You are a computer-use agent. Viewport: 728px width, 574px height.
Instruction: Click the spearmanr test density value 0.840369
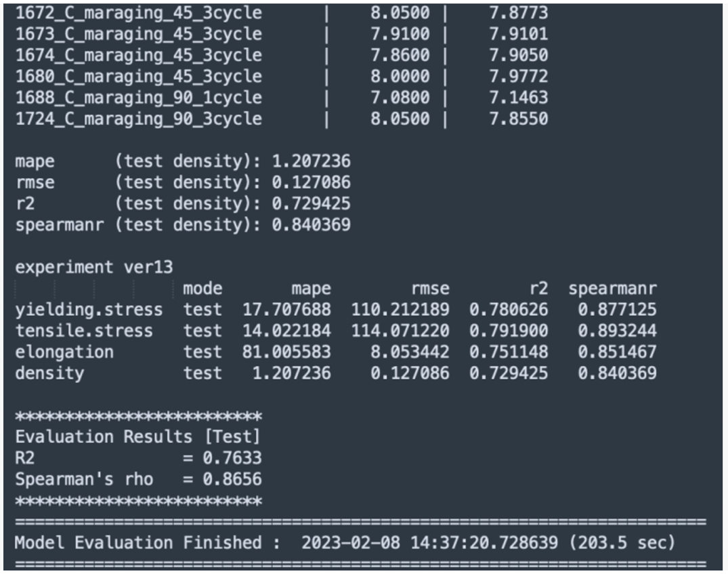click(311, 225)
